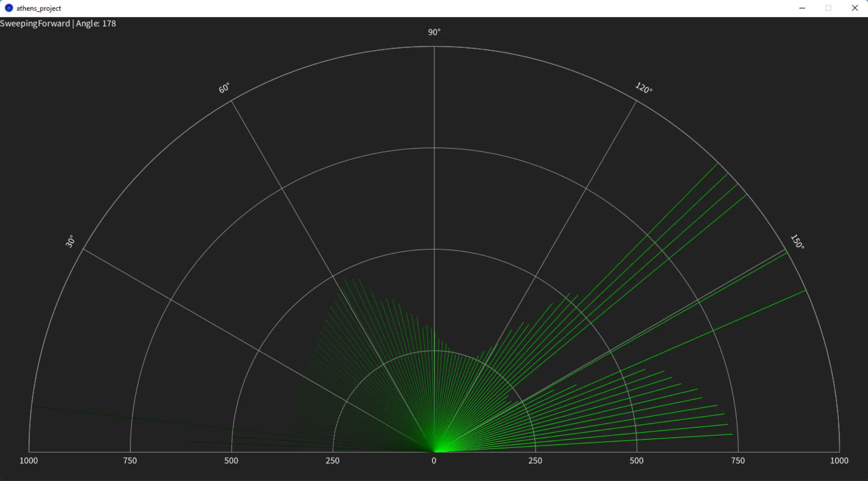Click the 60° angle label

(224, 88)
